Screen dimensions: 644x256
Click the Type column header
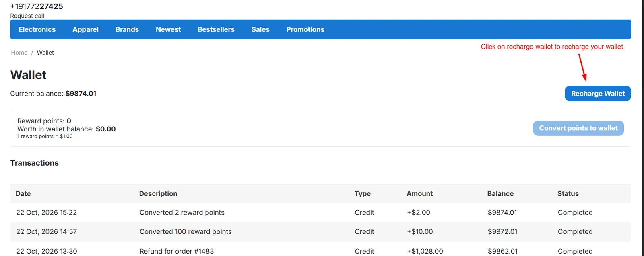coord(362,193)
